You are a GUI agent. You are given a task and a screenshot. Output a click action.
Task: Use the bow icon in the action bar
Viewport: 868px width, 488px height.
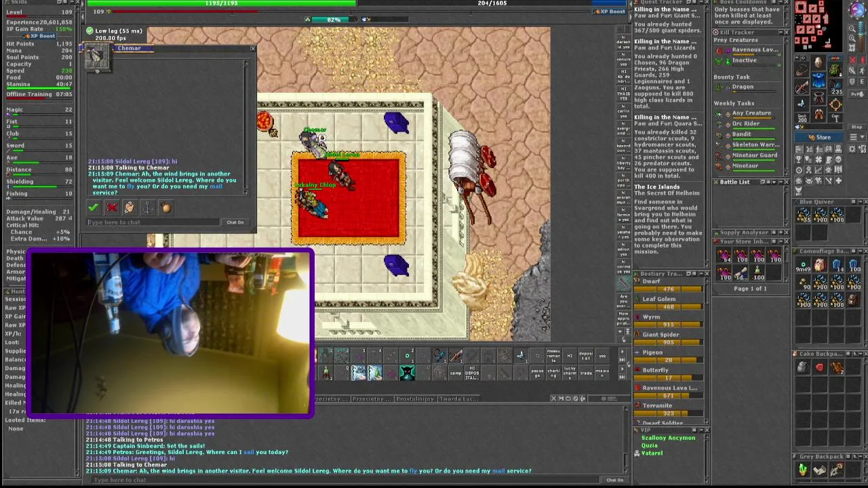coord(439,355)
